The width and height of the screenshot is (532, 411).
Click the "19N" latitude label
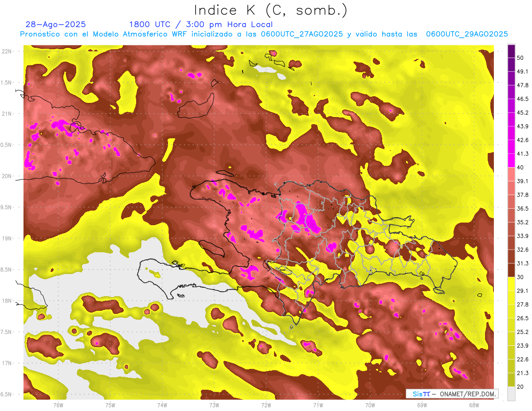pos(8,239)
